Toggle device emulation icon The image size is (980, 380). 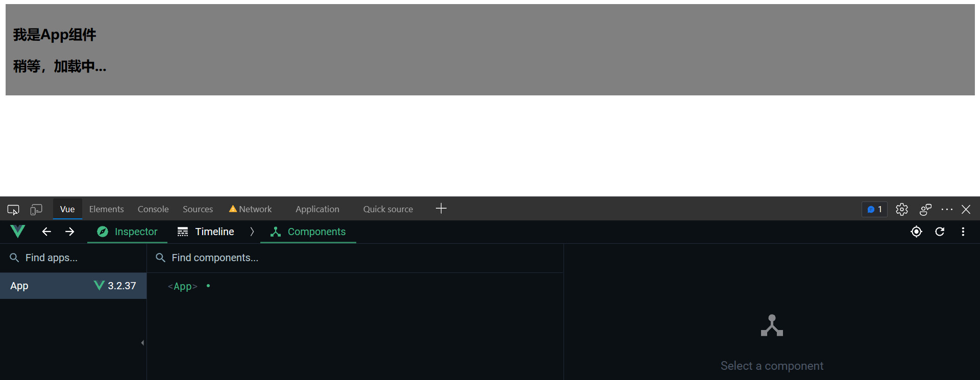(x=36, y=209)
